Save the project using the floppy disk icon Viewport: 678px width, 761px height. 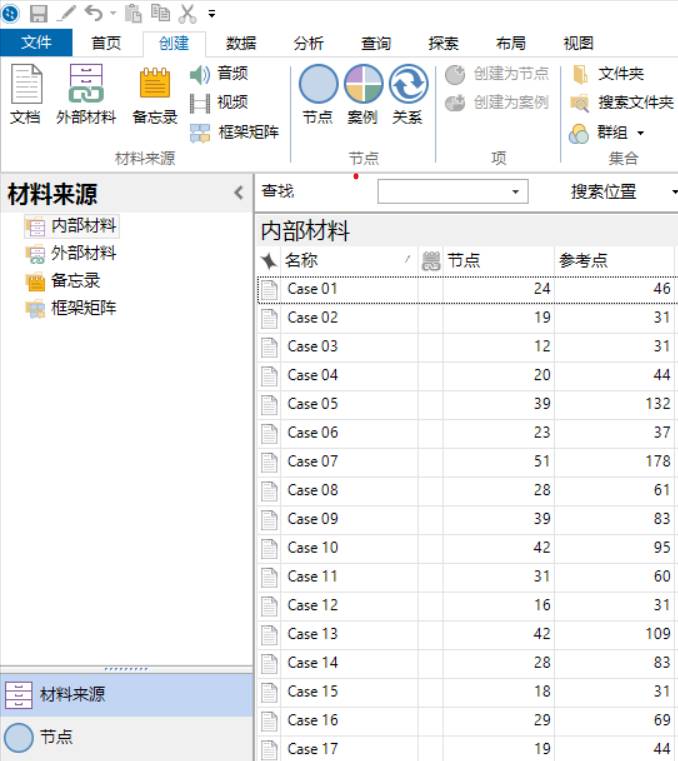pos(39,13)
